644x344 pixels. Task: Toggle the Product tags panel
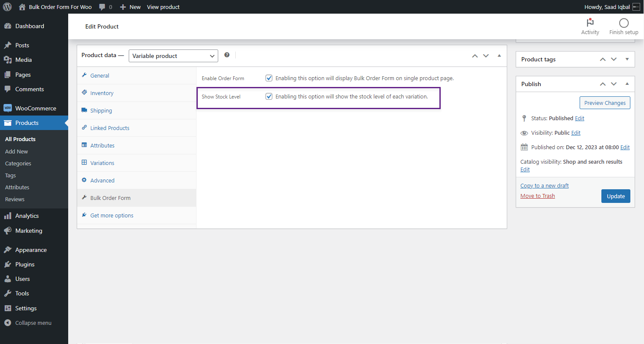(627, 59)
